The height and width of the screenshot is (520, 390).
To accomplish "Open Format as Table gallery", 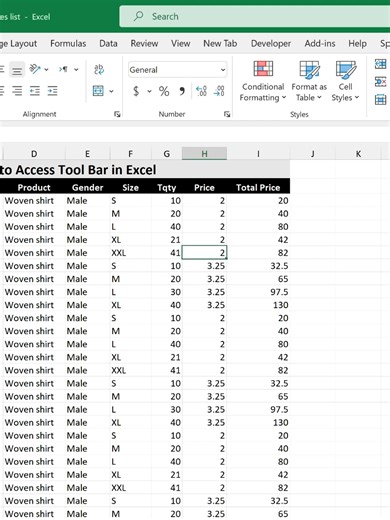I will point(309,81).
